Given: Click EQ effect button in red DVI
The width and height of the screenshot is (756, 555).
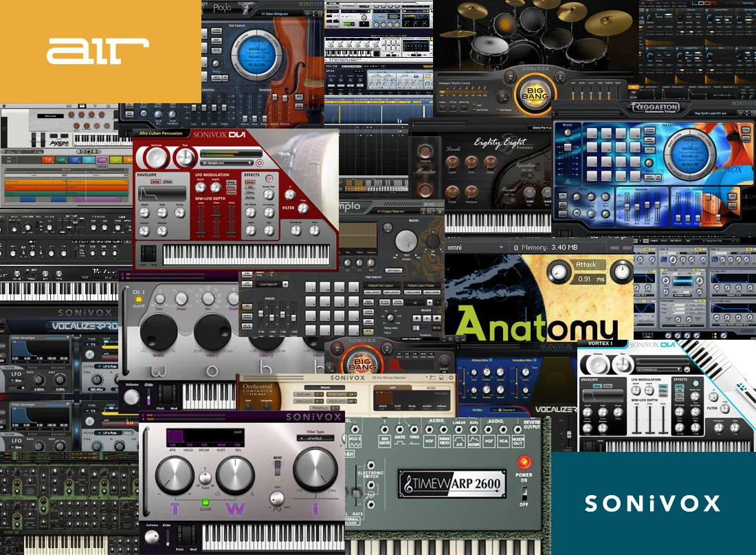Looking at the screenshot, I should tap(250, 187).
